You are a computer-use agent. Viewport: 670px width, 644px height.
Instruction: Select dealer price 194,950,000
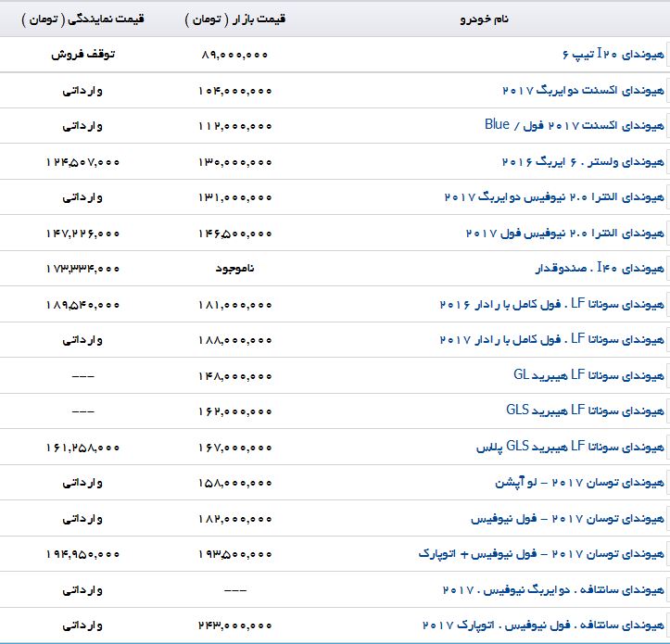pyautogui.click(x=82, y=554)
